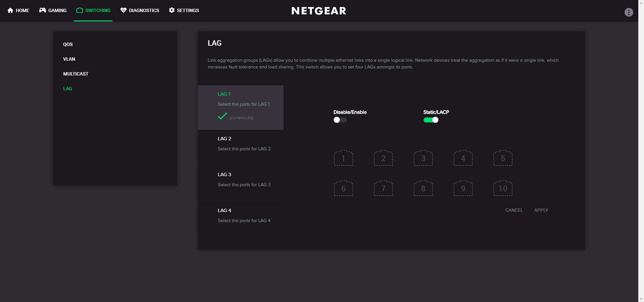Select the LAG 1 group
This screenshot has height=302, width=644.
[x=241, y=107]
